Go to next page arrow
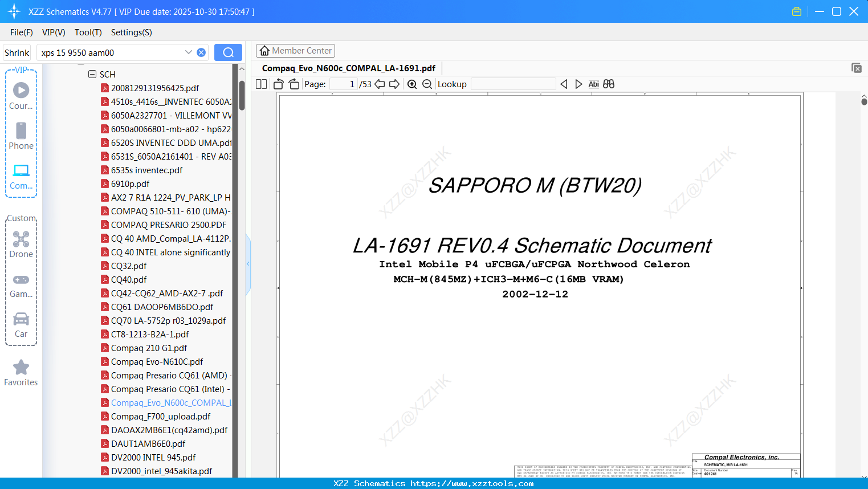 click(394, 84)
